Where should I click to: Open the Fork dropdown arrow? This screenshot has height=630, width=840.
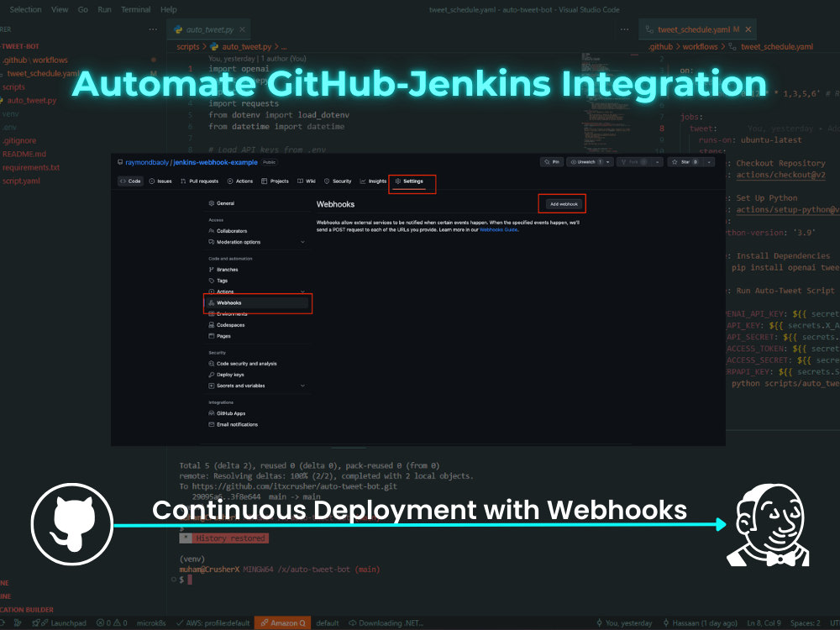(658, 162)
